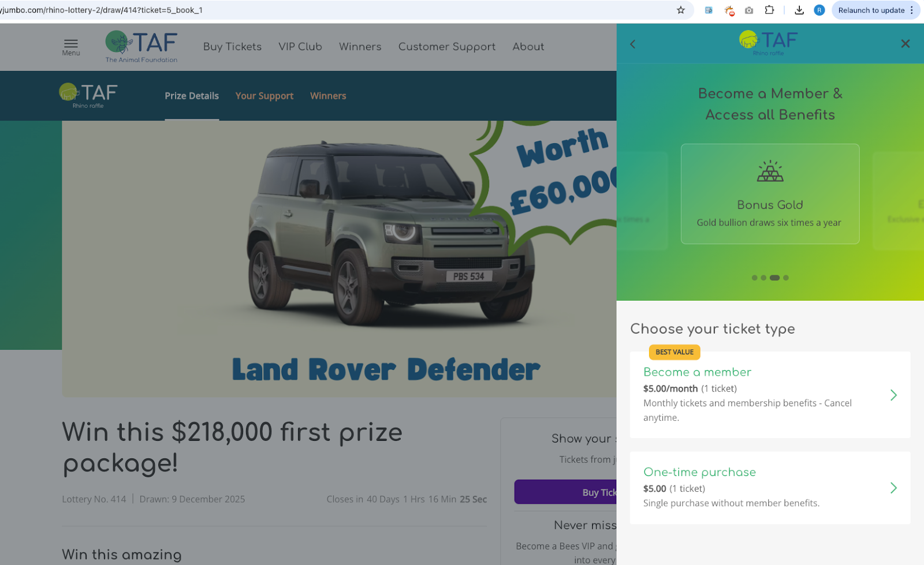Click the back arrow in side panel

(633, 44)
